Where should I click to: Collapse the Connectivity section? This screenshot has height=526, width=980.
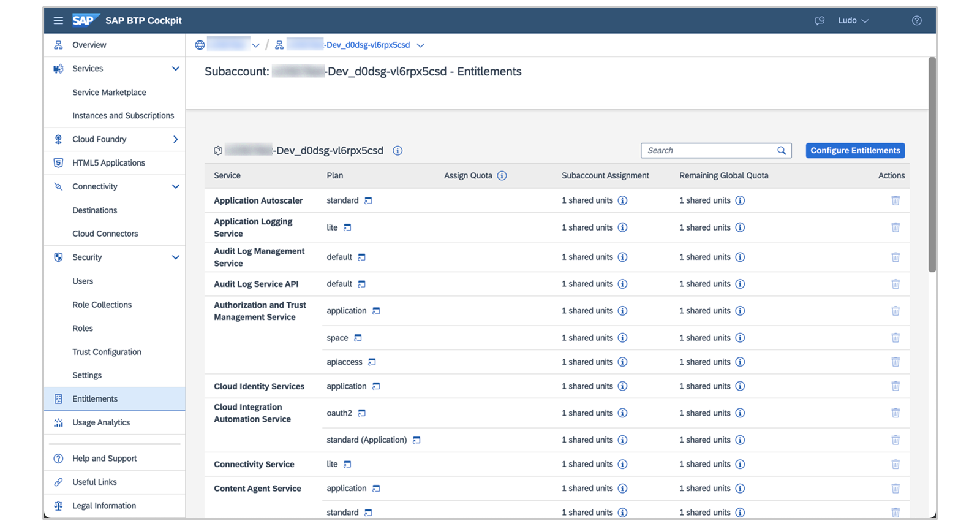coord(176,186)
